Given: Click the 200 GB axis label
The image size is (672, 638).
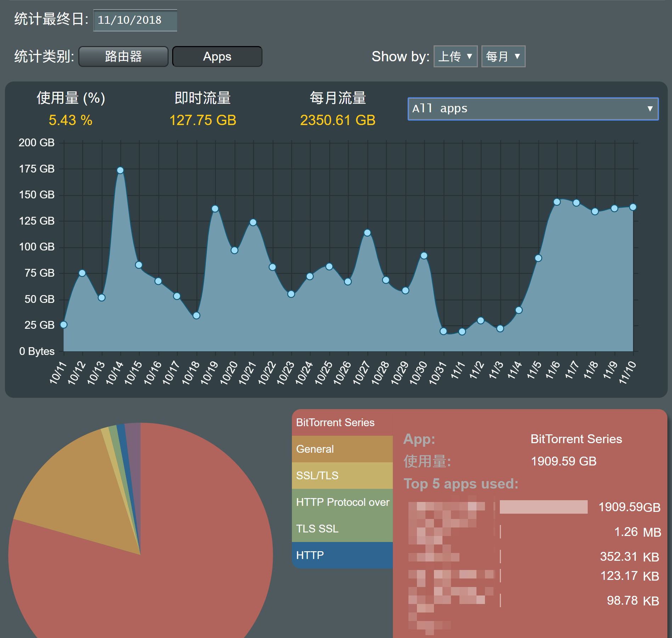Looking at the screenshot, I should 36,143.
